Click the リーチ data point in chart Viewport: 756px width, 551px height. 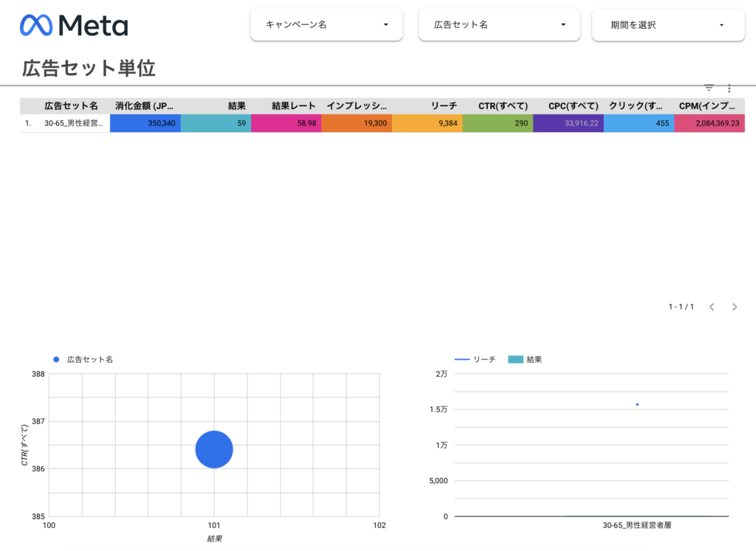[x=637, y=404]
